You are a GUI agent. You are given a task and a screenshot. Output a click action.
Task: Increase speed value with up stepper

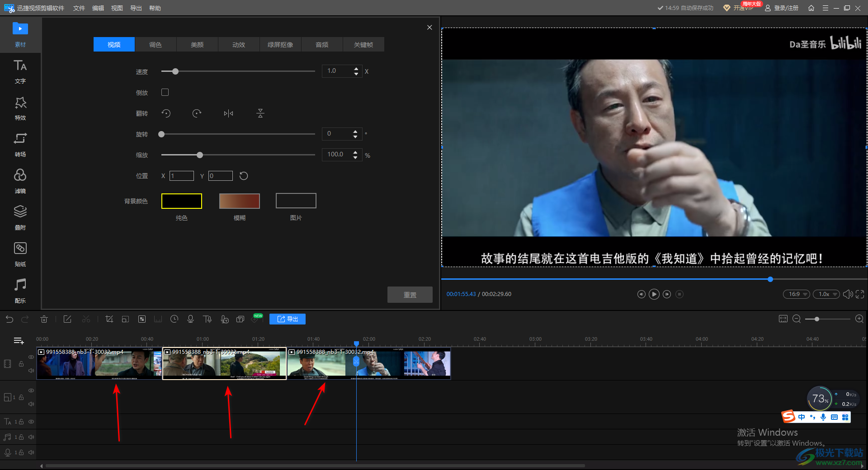[x=356, y=69]
